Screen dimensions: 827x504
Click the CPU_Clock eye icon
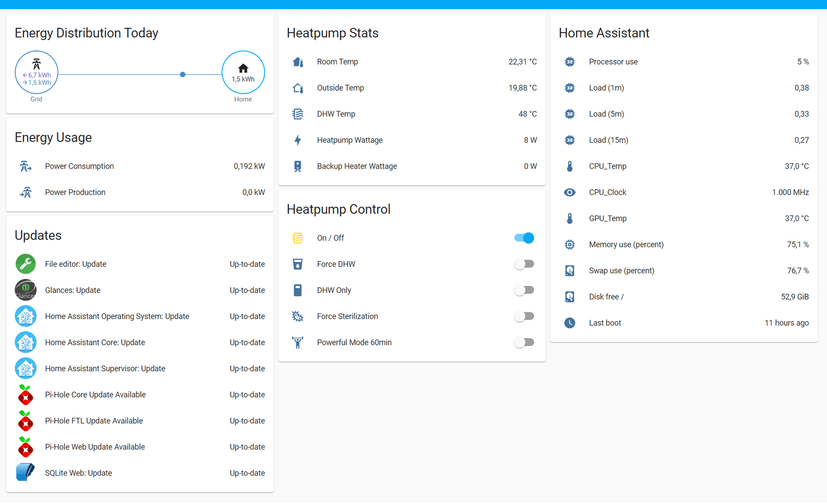[570, 192]
